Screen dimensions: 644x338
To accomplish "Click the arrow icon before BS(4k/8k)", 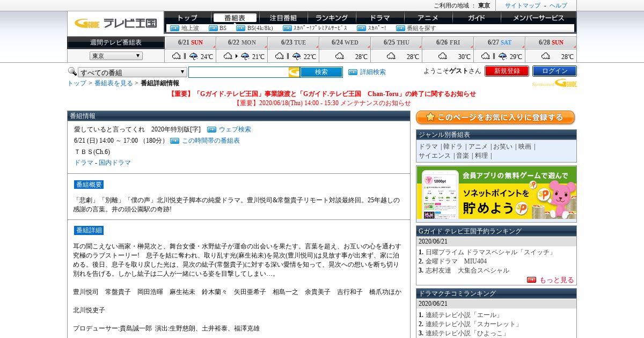I will (240, 28).
